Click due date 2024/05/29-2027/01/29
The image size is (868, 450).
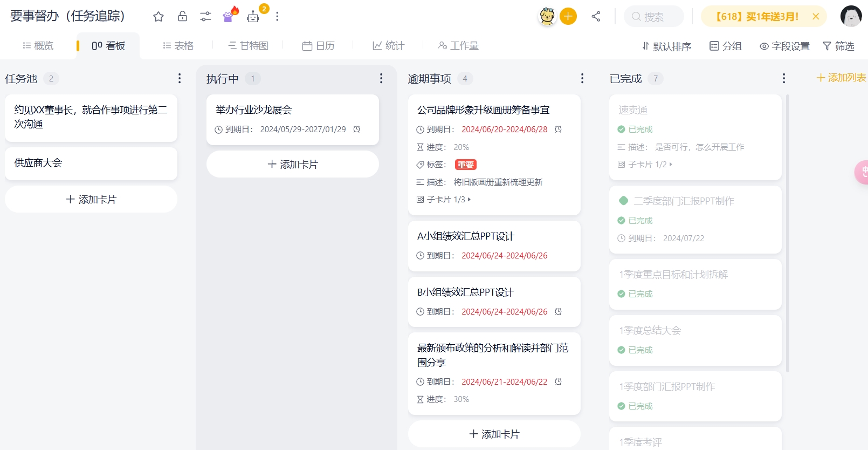[x=303, y=129]
